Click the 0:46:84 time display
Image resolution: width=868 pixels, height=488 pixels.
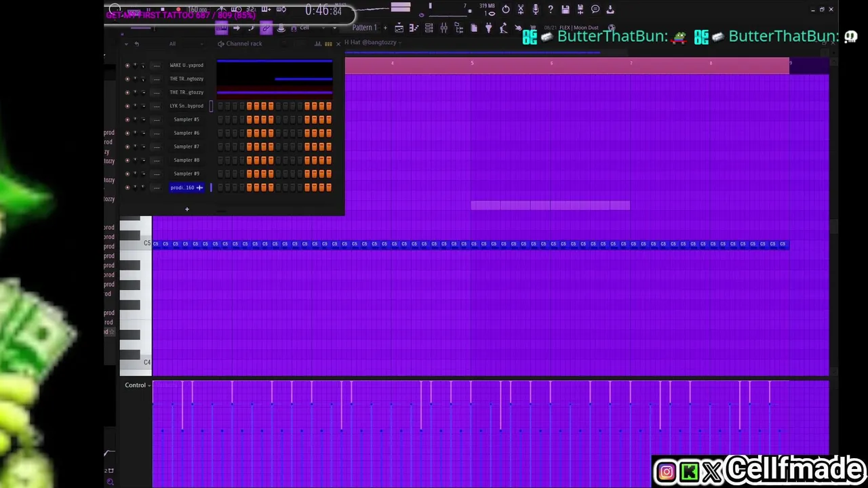point(323,10)
